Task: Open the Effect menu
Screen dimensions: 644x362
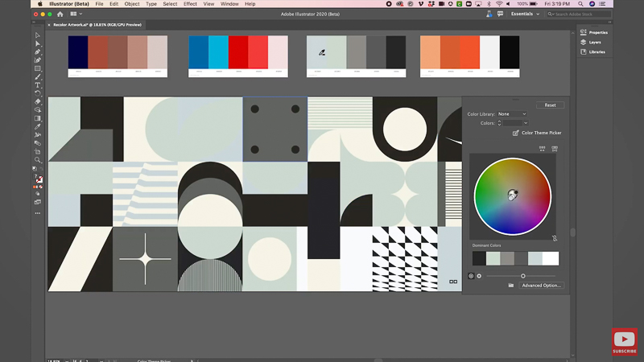Action: tap(190, 4)
